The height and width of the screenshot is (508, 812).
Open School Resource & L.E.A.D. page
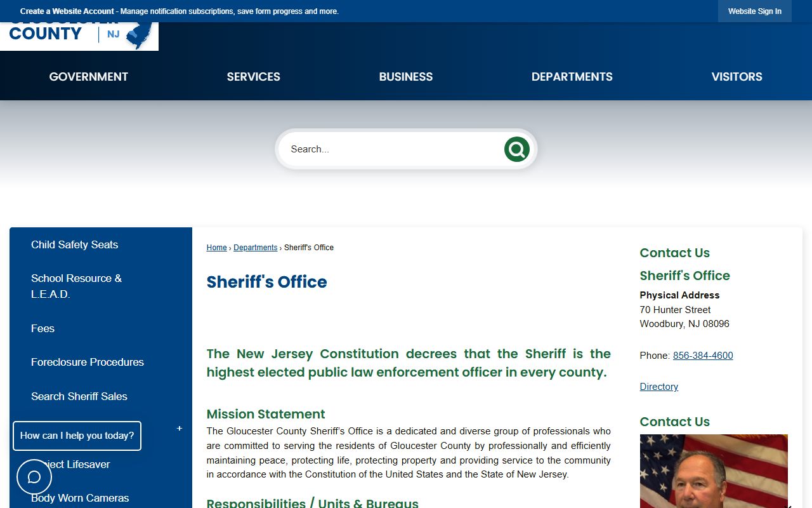tap(76, 286)
